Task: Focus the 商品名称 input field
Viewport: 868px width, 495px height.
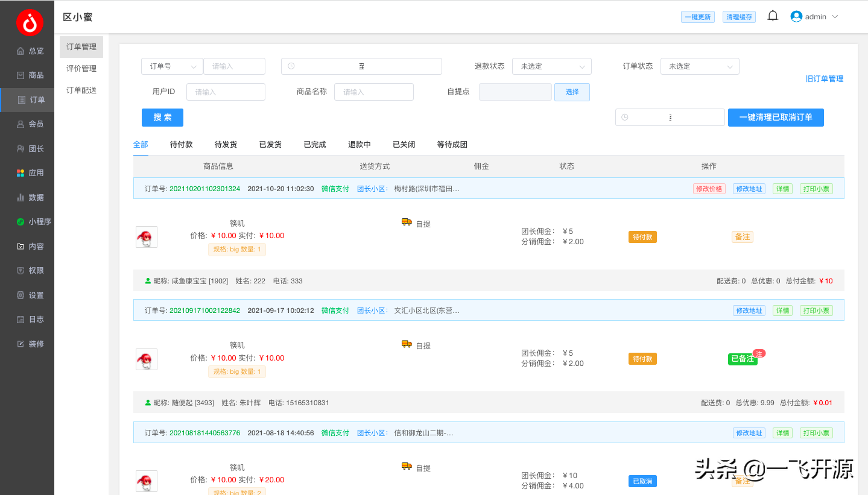Action: point(374,92)
